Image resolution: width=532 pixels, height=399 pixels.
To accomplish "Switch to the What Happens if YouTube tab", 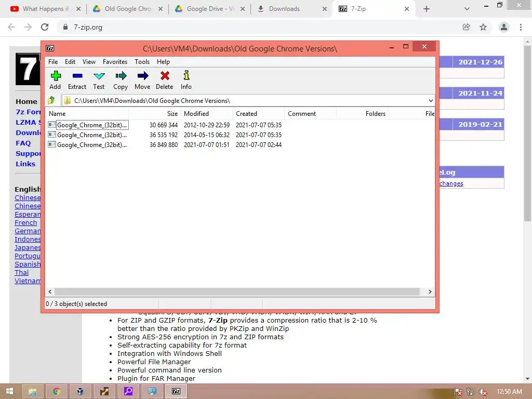I will (45, 9).
